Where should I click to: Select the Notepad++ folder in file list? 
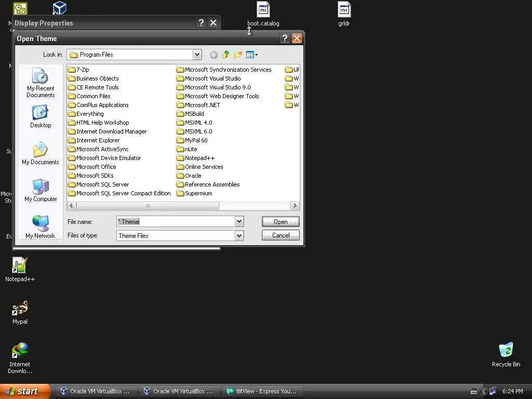pos(196,158)
